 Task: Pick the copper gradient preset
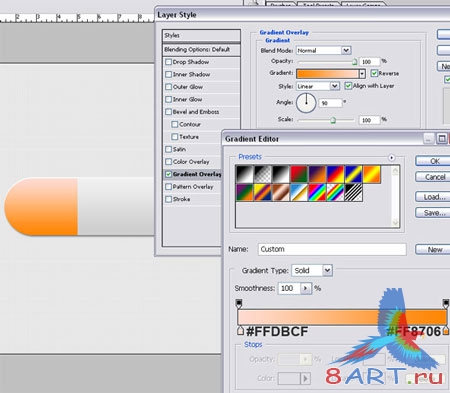(281, 193)
